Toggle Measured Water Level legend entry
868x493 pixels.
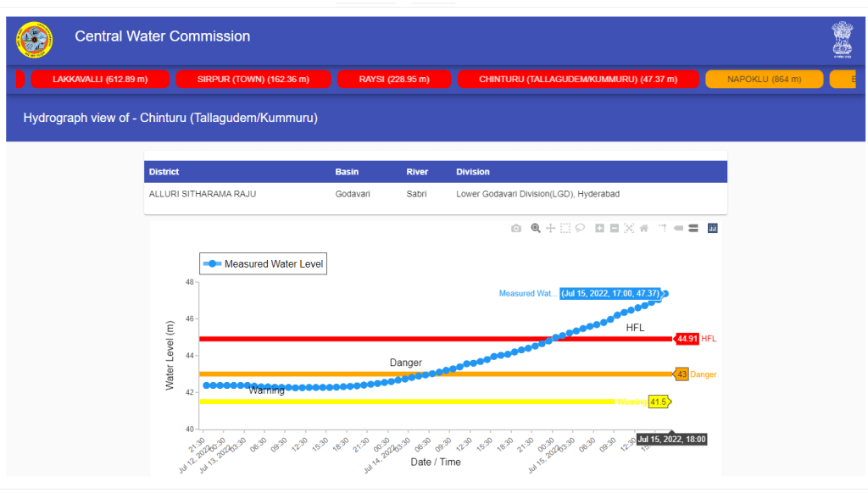[x=263, y=264]
